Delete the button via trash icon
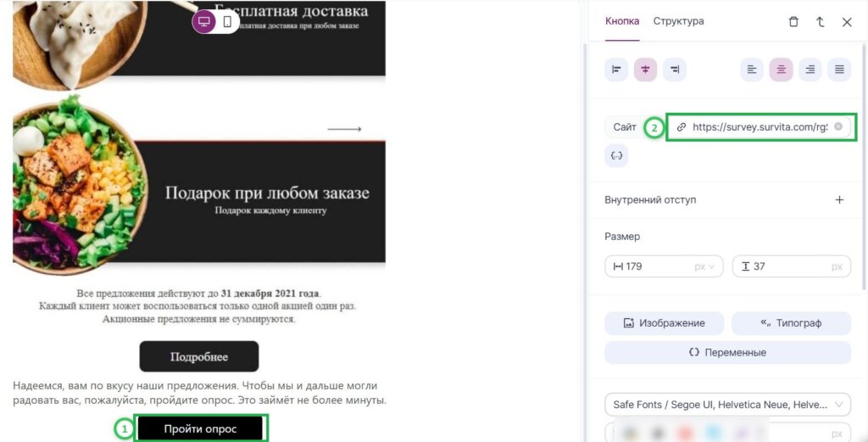Viewport: 868px width, 442px height. click(x=793, y=21)
